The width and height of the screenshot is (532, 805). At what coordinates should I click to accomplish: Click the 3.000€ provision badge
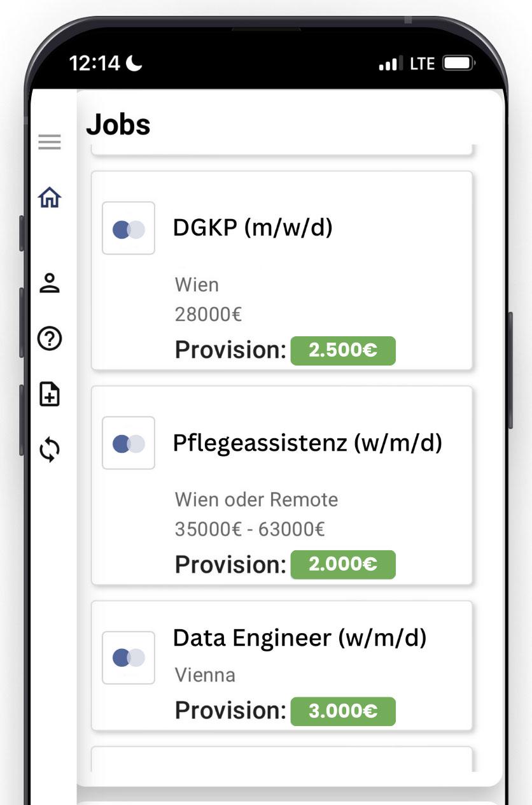(x=343, y=711)
